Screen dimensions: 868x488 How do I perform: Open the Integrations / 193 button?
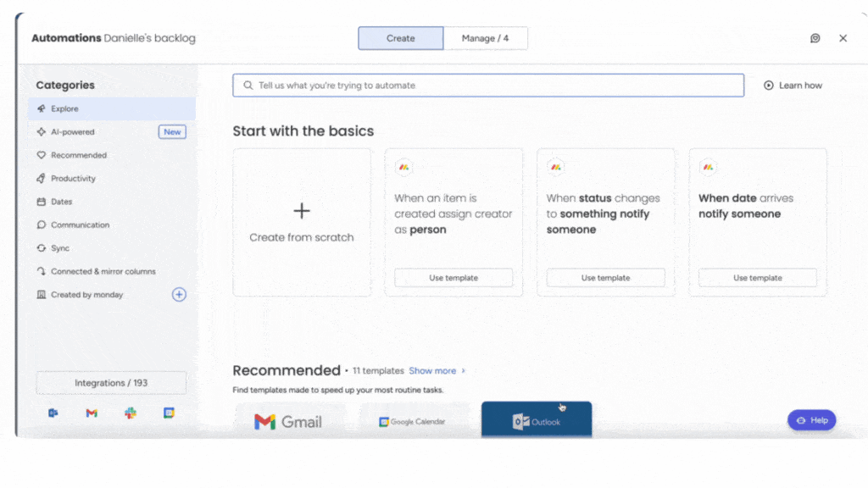111,383
